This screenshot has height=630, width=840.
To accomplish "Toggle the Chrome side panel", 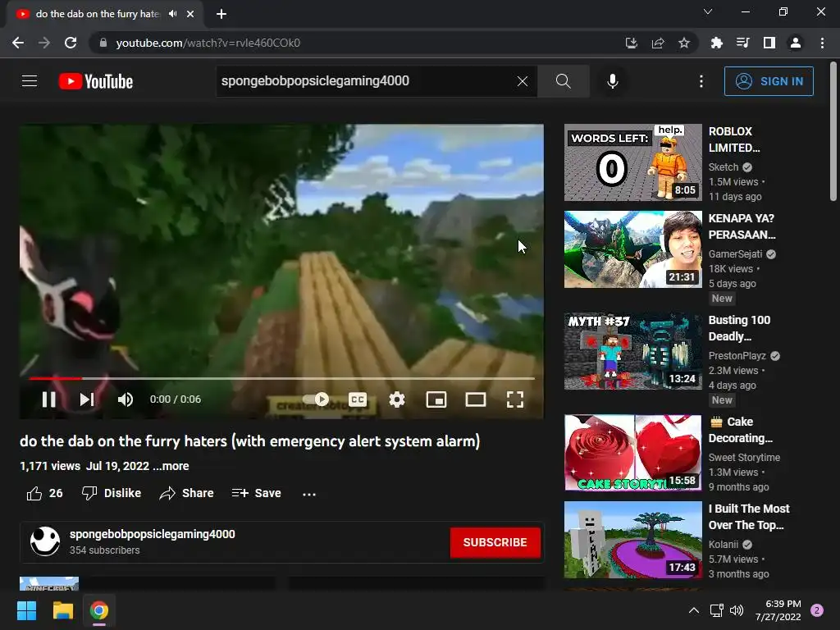I will click(769, 43).
